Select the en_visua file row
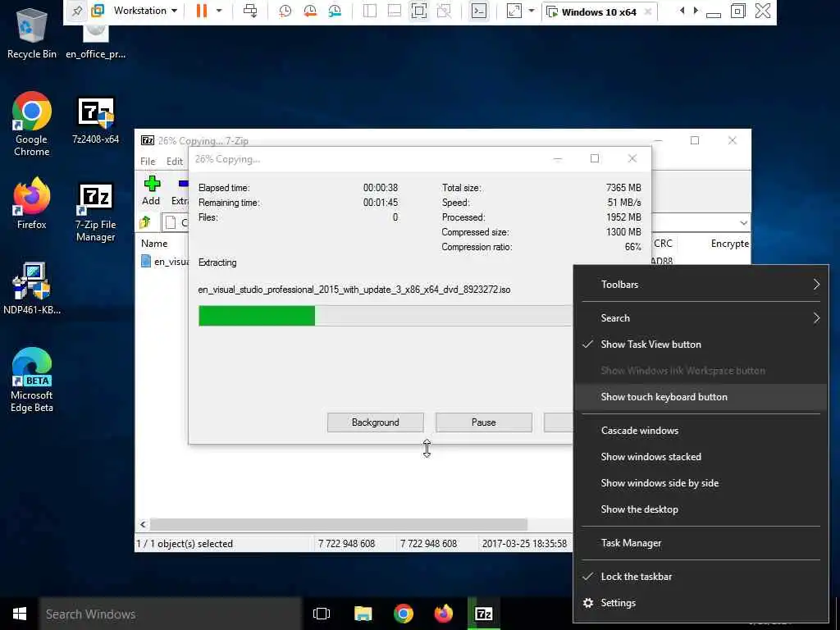 165,262
